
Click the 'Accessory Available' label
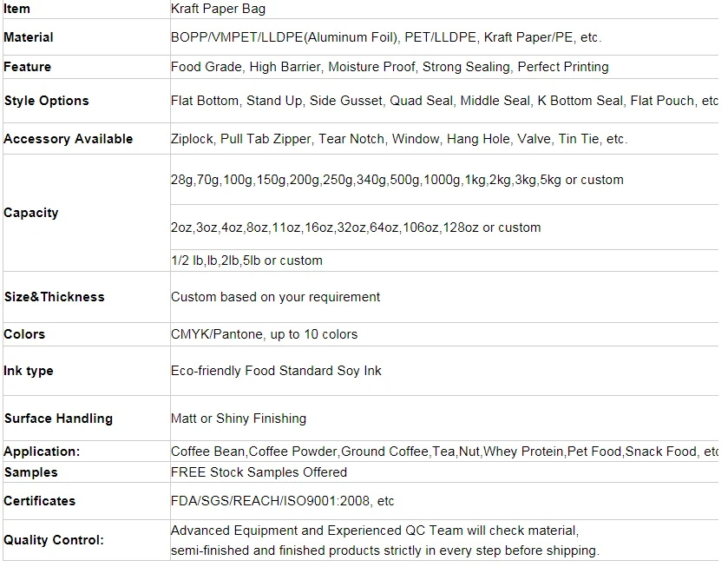(x=69, y=139)
